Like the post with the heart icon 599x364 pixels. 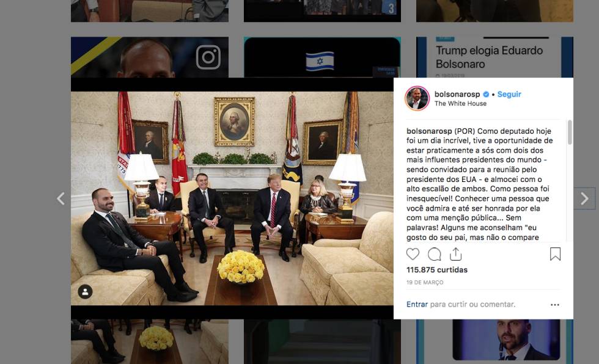(413, 254)
